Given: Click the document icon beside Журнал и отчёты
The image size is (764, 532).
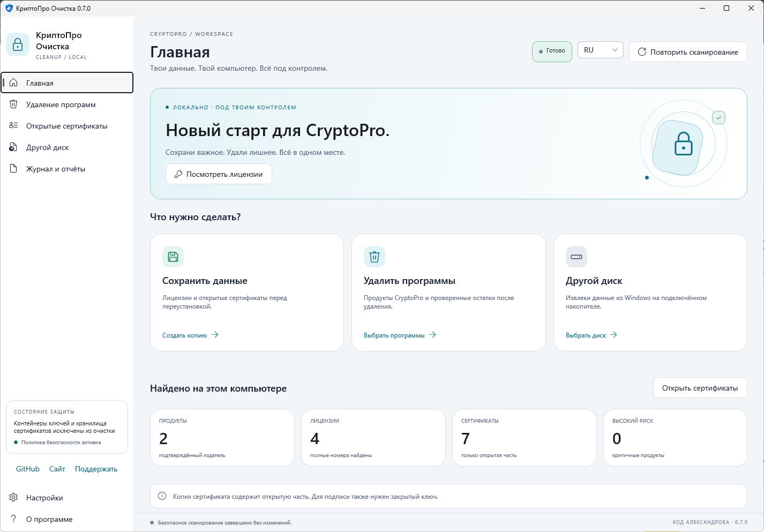Looking at the screenshot, I should pyautogui.click(x=14, y=168).
